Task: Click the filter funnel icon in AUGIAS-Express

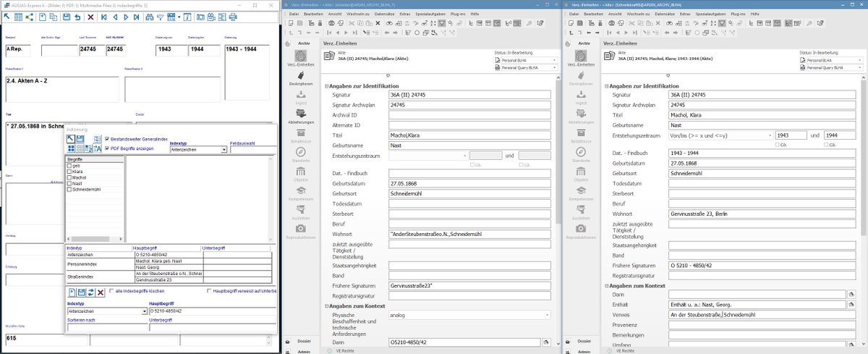Action: (x=161, y=17)
